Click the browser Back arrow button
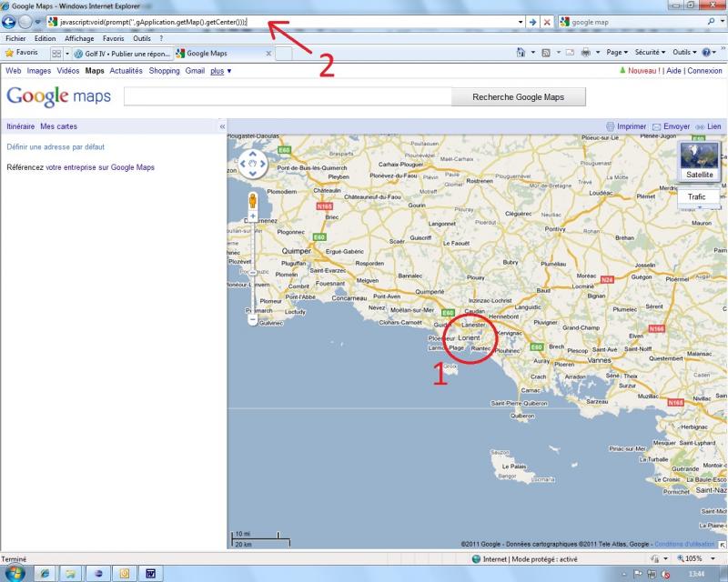Image resolution: width=728 pixels, height=582 pixels. point(9,22)
